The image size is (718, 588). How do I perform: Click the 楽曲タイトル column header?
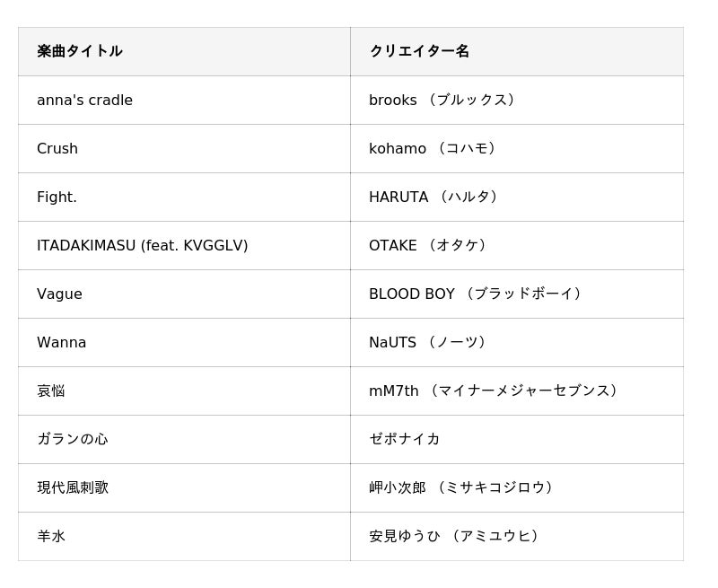coord(80,51)
